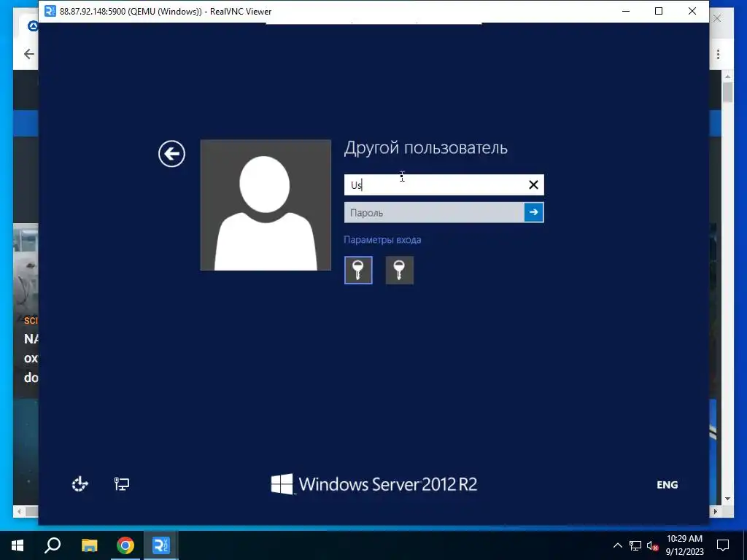Close the RealVNC Viewer window
747x560 pixels.
click(x=692, y=11)
